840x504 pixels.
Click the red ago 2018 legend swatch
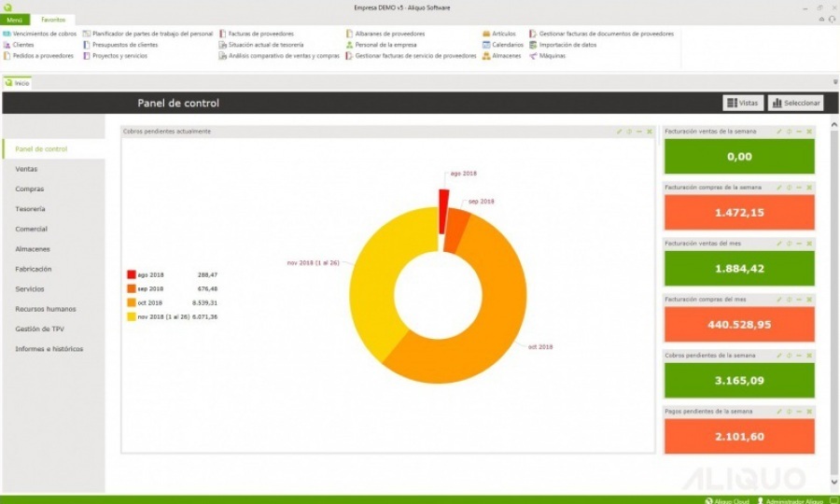tap(131, 275)
